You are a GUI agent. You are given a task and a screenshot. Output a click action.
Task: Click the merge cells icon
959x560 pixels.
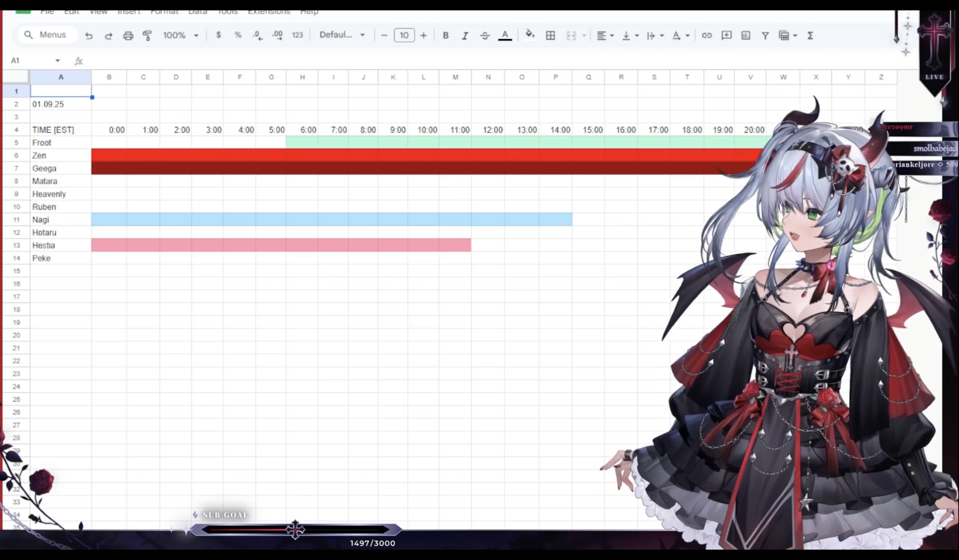point(571,35)
